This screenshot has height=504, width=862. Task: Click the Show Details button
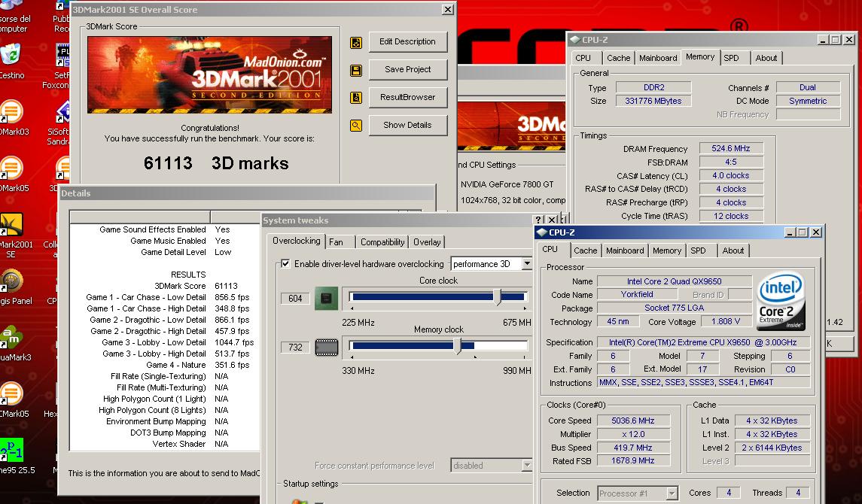point(407,125)
